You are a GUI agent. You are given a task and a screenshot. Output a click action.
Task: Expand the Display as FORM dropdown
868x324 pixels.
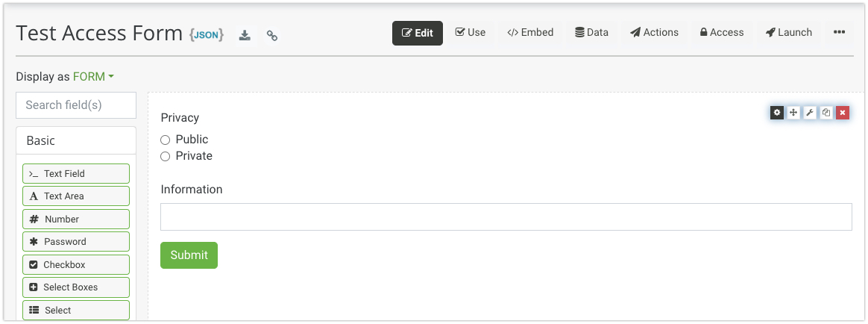93,76
